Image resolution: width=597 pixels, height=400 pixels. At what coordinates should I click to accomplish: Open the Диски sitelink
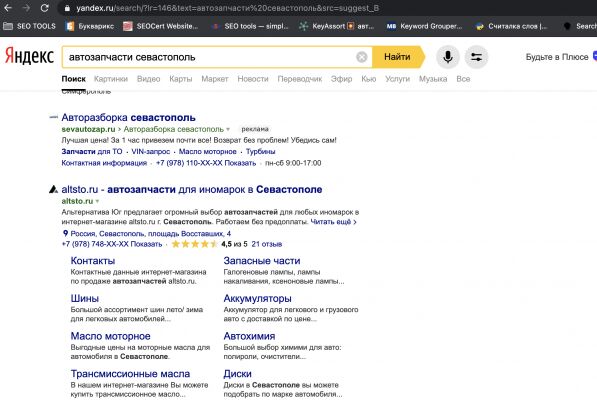[x=238, y=374]
